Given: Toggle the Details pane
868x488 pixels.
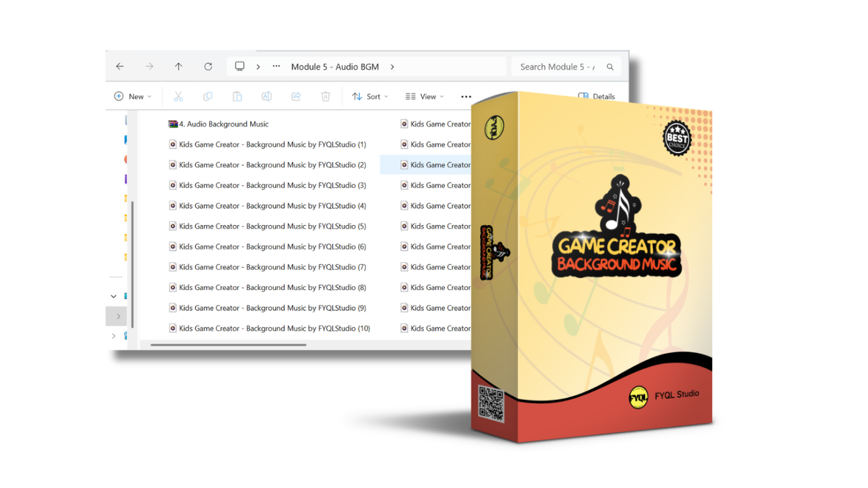Looking at the screenshot, I should click(x=597, y=96).
